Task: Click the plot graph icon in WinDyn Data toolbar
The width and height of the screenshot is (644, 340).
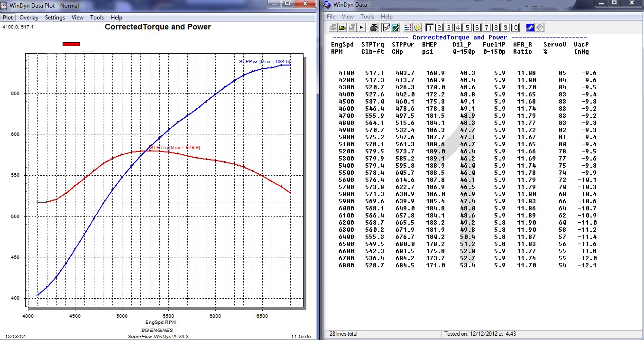Action: pos(386,27)
